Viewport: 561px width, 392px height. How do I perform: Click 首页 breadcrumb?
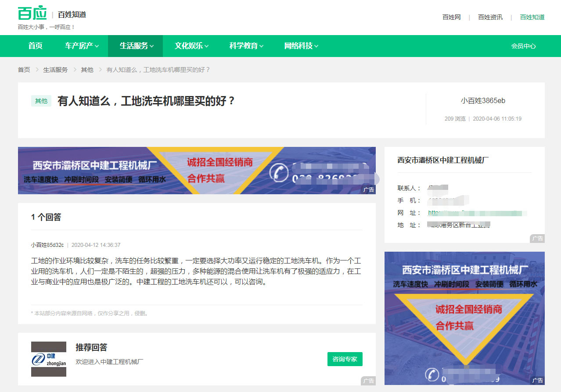24,70
